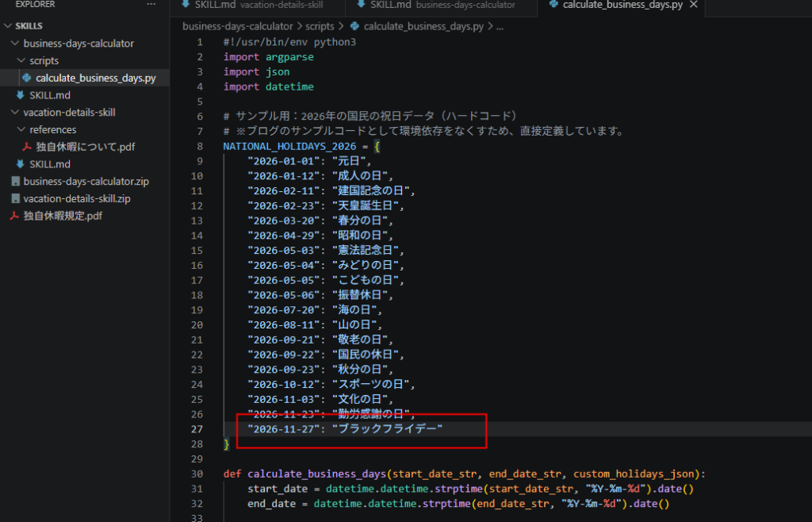This screenshot has width=812, height=522.
Task: Click zip file icon beside vacation-details-skill.zip
Action: [x=16, y=199]
